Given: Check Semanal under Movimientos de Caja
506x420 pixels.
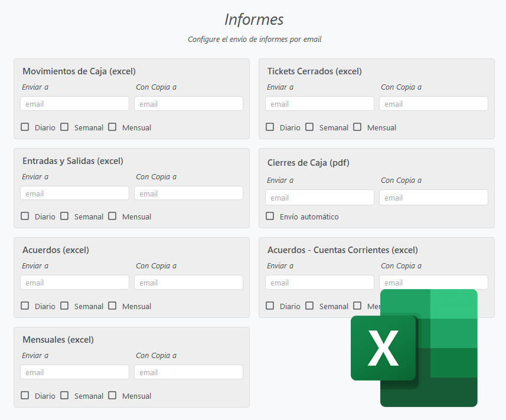Looking at the screenshot, I should (x=64, y=127).
